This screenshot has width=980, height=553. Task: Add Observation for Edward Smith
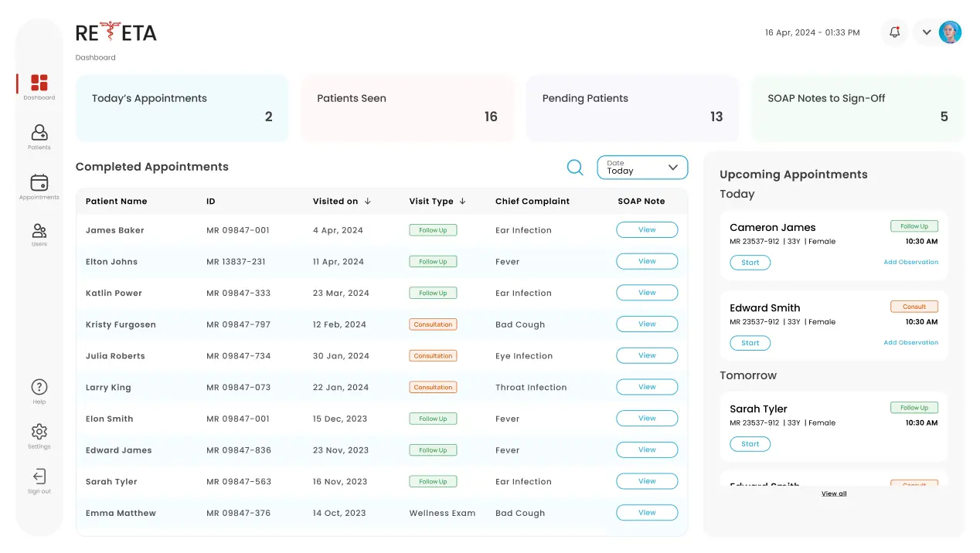pos(910,342)
